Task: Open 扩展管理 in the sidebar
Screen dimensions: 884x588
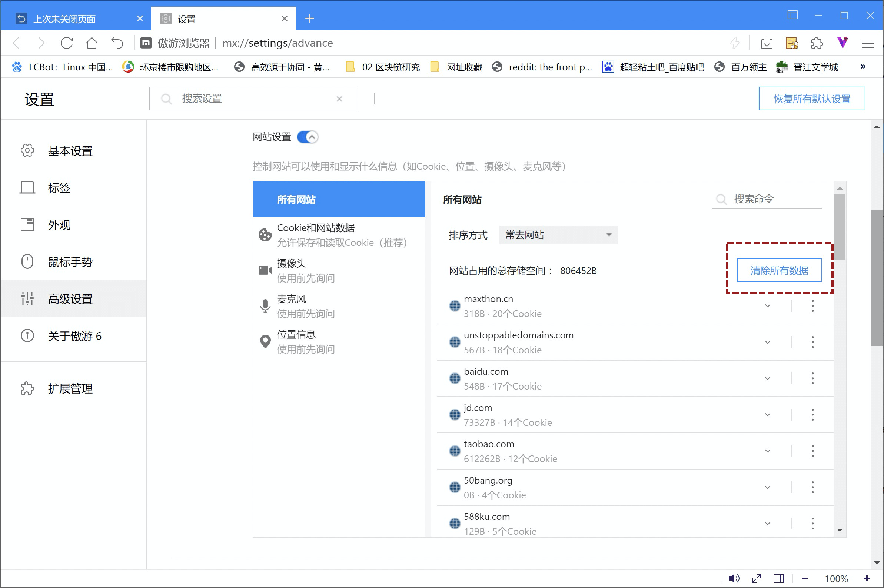Action: pos(73,388)
